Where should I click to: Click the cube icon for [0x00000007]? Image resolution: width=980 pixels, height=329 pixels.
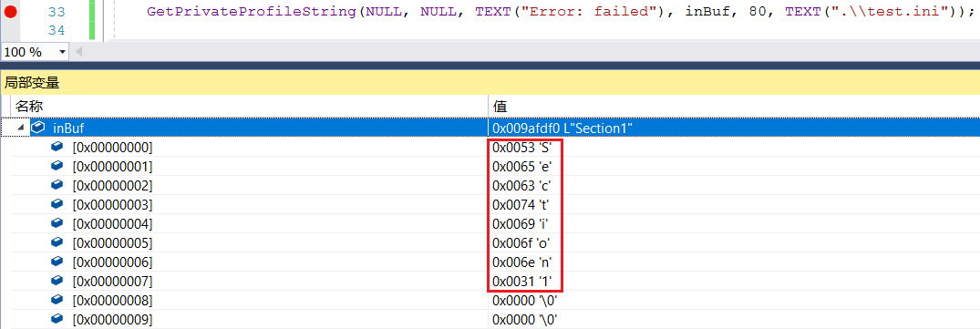(x=57, y=281)
